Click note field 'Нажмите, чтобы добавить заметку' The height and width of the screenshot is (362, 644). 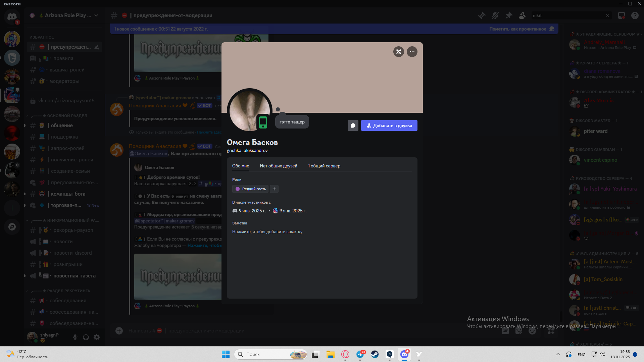267,232
